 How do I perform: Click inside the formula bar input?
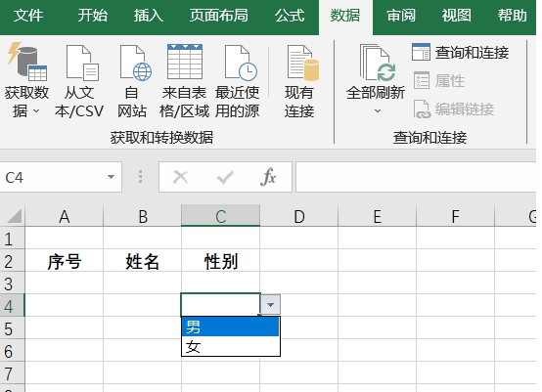click(416, 177)
